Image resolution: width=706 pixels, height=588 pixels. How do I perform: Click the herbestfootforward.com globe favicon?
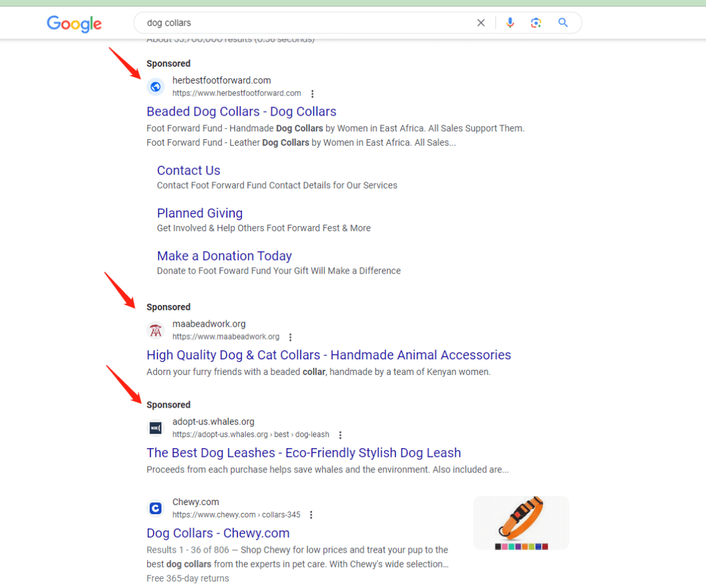[156, 86]
